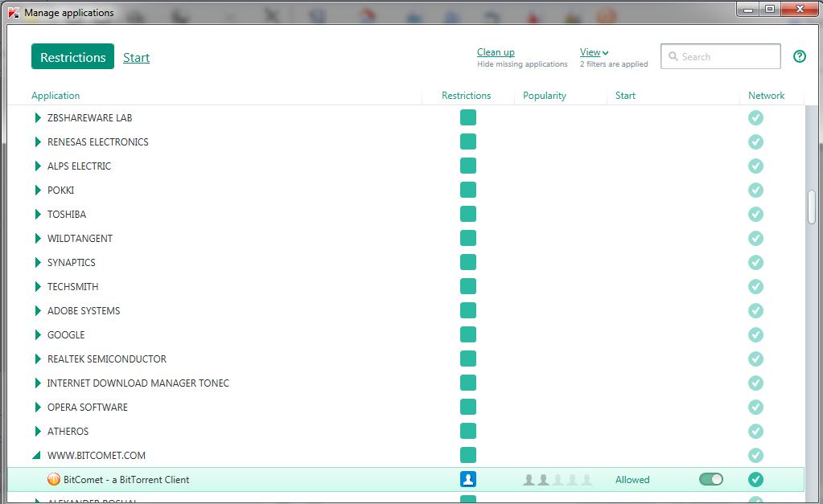Viewport: 823px width, 504px height.
Task: Click BitComet network access check icon
Action: pos(755,479)
